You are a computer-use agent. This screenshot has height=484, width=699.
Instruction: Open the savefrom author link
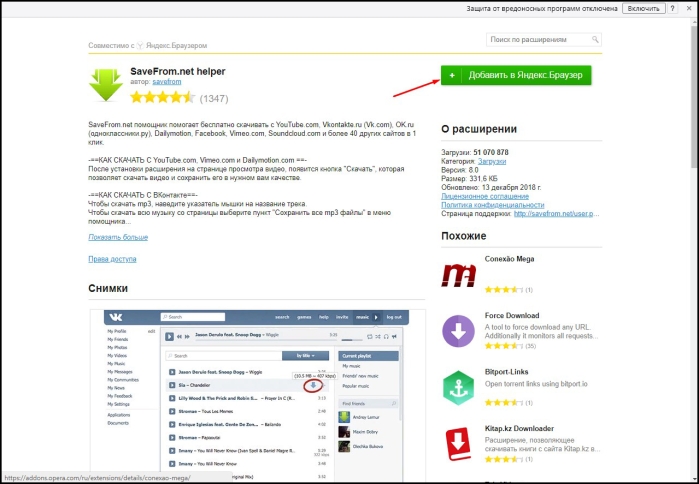tap(167, 82)
